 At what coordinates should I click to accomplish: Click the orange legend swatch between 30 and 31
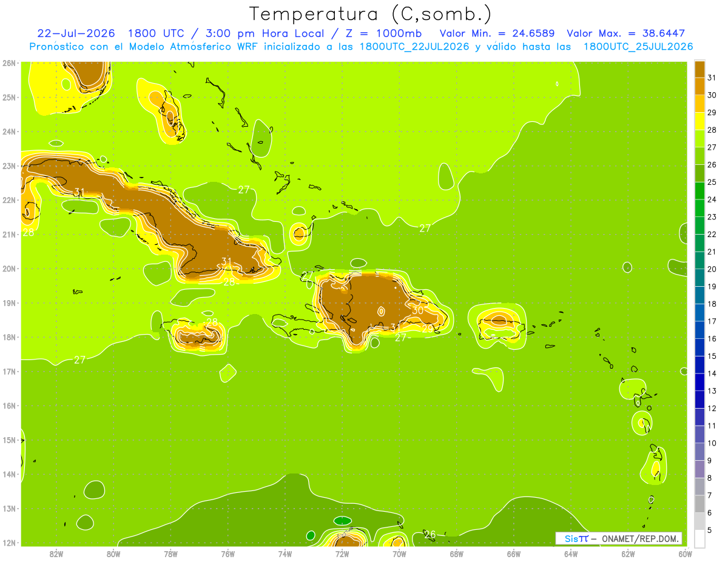pyautogui.click(x=699, y=87)
